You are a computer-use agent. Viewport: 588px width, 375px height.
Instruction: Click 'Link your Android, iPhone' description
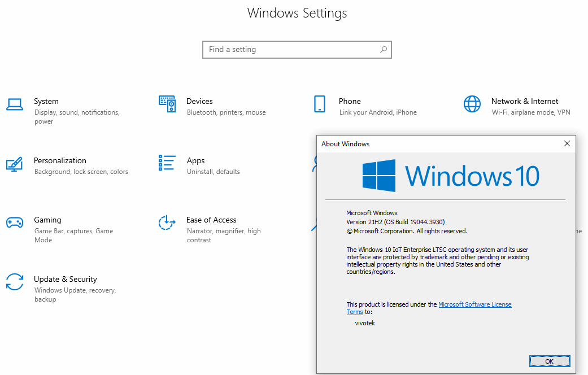pyautogui.click(x=378, y=112)
